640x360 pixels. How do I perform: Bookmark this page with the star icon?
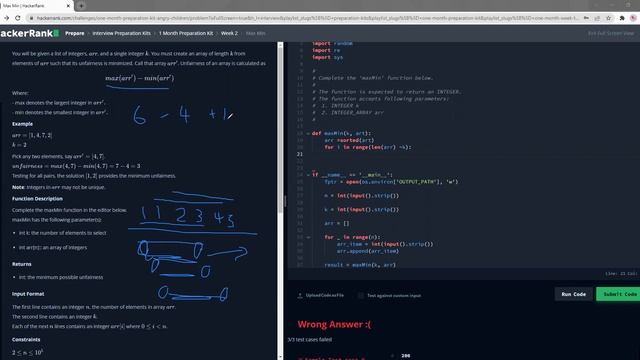click(609, 18)
